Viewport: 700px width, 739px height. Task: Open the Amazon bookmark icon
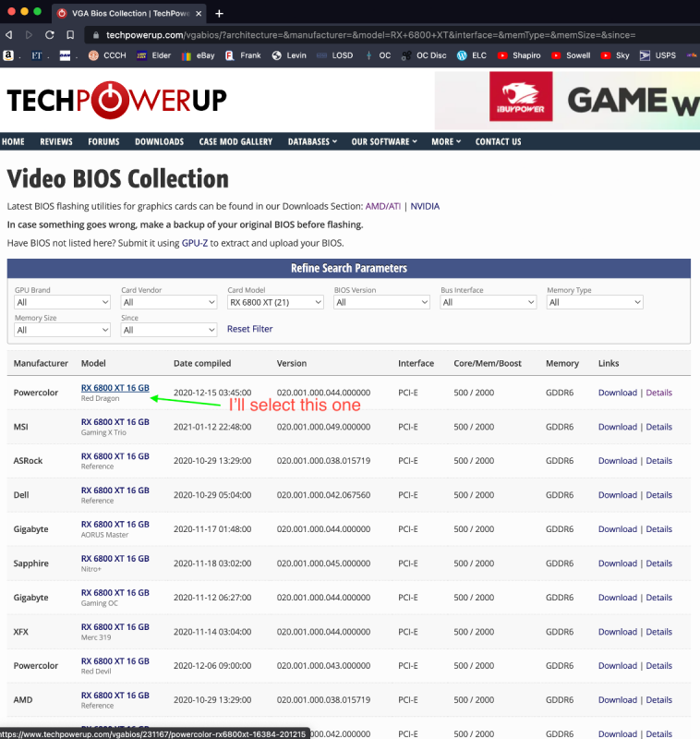pyautogui.click(x=8, y=55)
